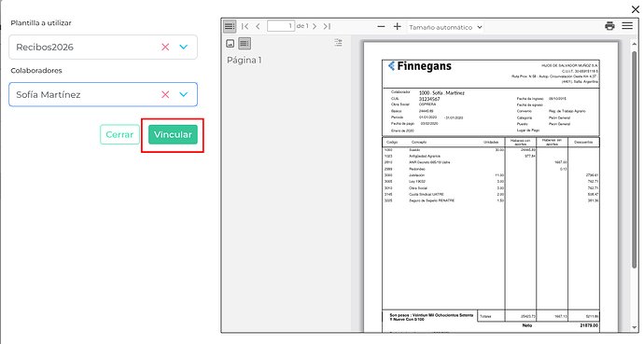Click the page number input field
Image resolution: width=644 pixels, height=344 pixels.
281,26
